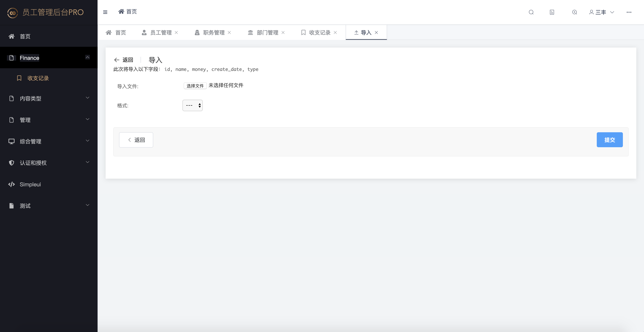
Task: Click the back arrow next to 返回 title
Action: point(117,60)
